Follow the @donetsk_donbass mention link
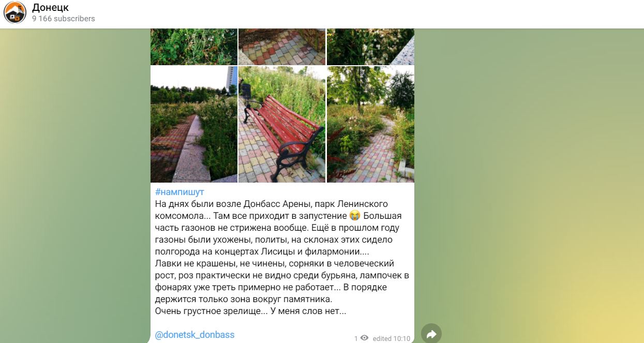Image resolution: width=644 pixels, height=343 pixels. coord(195,335)
